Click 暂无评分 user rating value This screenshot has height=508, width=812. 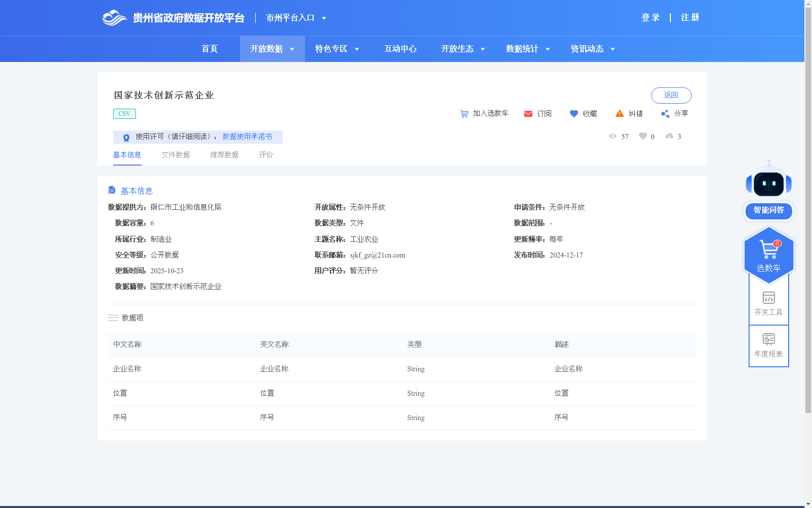click(364, 271)
